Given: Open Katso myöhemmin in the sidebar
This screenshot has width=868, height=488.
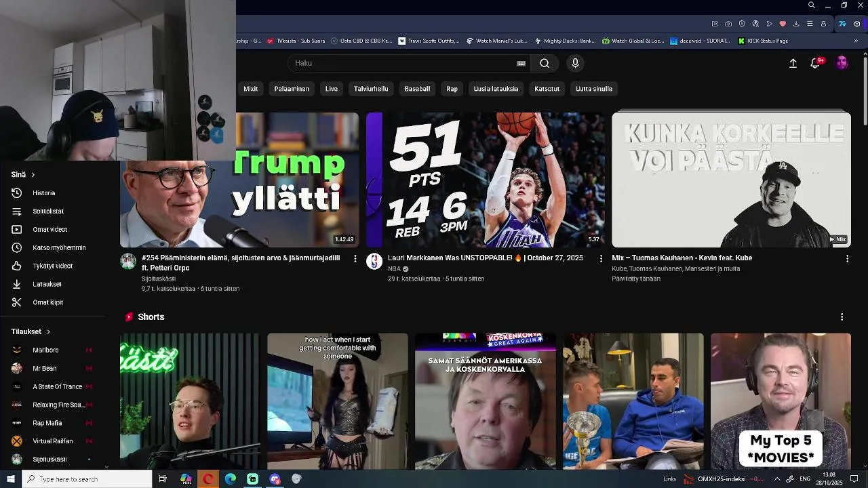Looking at the screenshot, I should pos(51,248).
